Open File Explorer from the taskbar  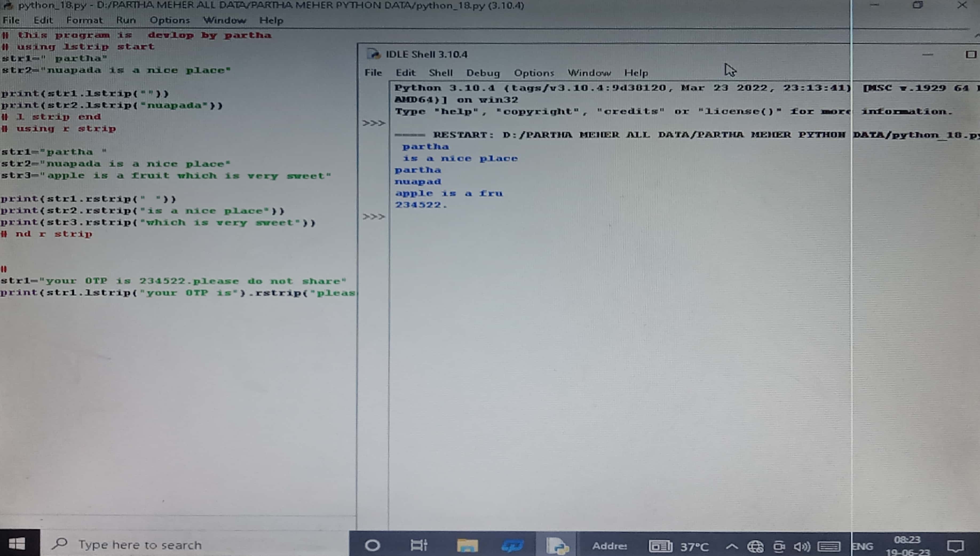tap(467, 545)
